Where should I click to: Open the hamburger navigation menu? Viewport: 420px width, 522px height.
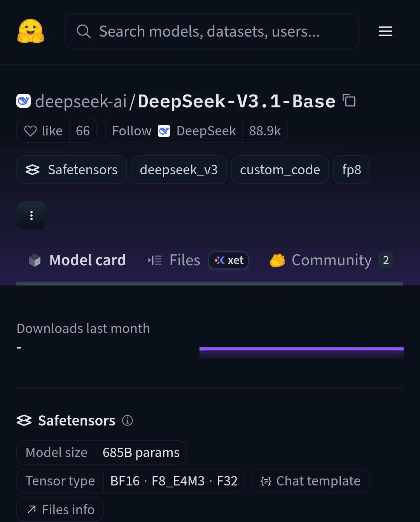(385, 31)
